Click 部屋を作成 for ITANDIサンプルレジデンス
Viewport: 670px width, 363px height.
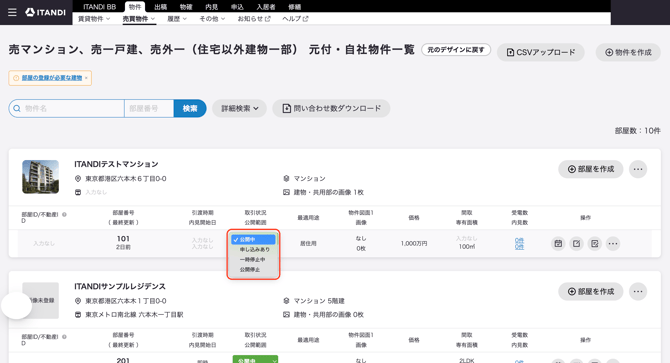pos(591,292)
